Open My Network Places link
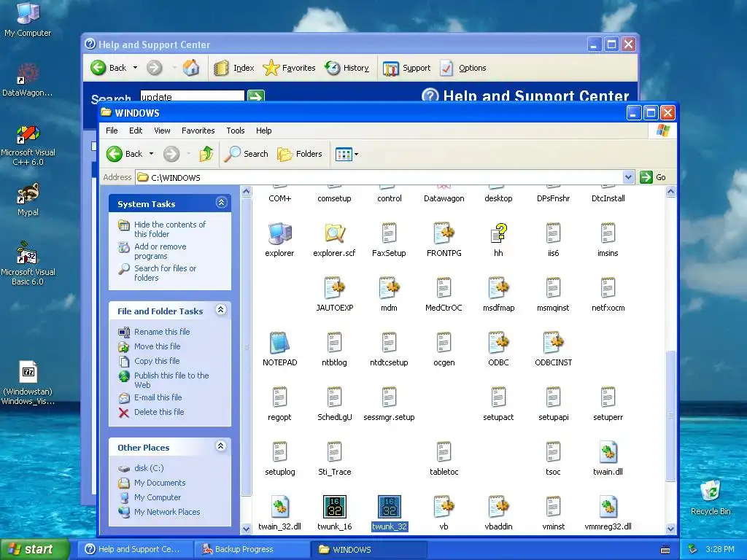The width and height of the screenshot is (747, 560). [167, 512]
